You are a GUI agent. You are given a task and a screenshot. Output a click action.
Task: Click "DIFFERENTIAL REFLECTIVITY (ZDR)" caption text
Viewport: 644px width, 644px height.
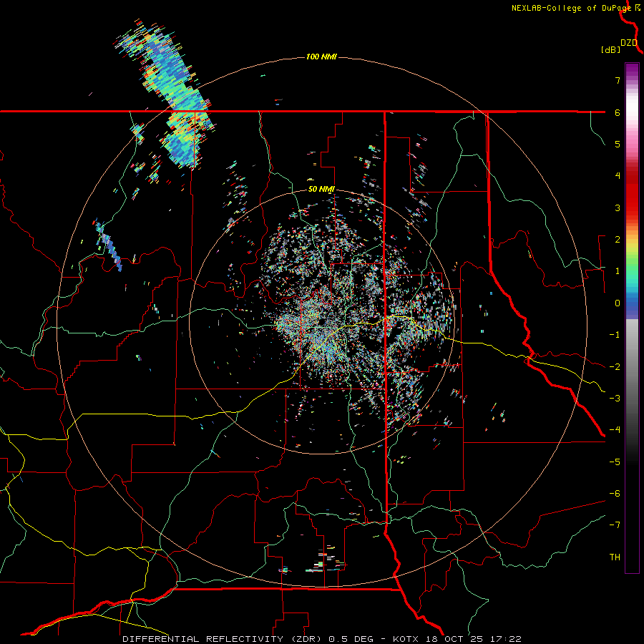tap(223, 639)
